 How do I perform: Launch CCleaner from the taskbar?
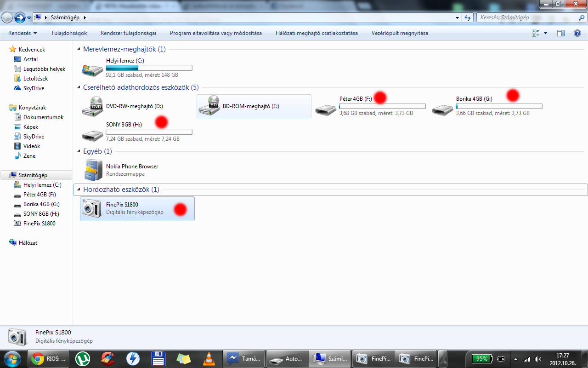pyautogui.click(x=107, y=358)
